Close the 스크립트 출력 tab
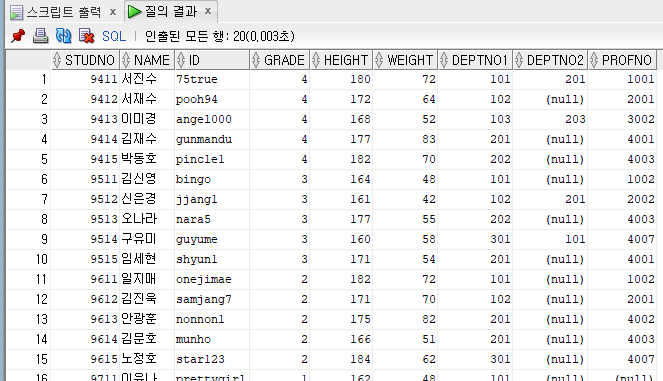This screenshot has width=663, height=381. pos(113,12)
